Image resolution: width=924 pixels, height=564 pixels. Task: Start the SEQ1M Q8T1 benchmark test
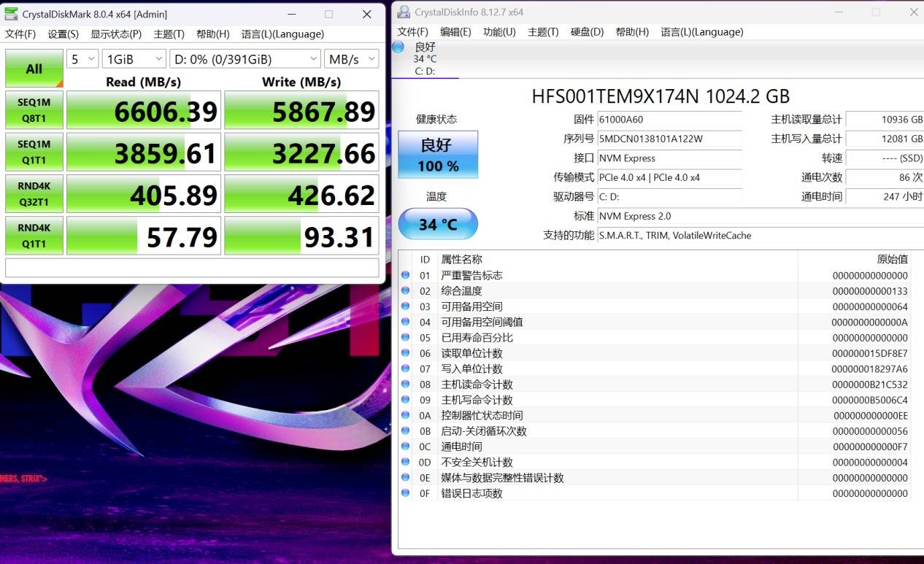[x=34, y=110]
